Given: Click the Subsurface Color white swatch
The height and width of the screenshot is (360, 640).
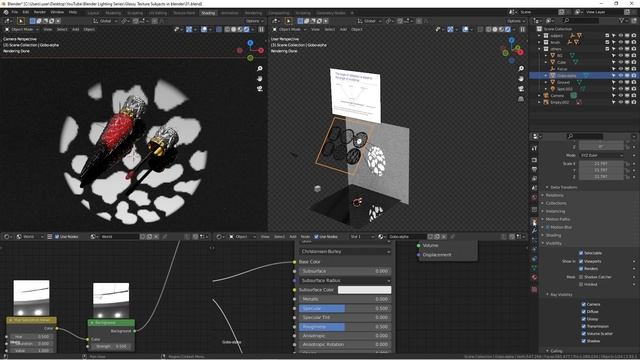Looking at the screenshot, I should [x=364, y=290].
